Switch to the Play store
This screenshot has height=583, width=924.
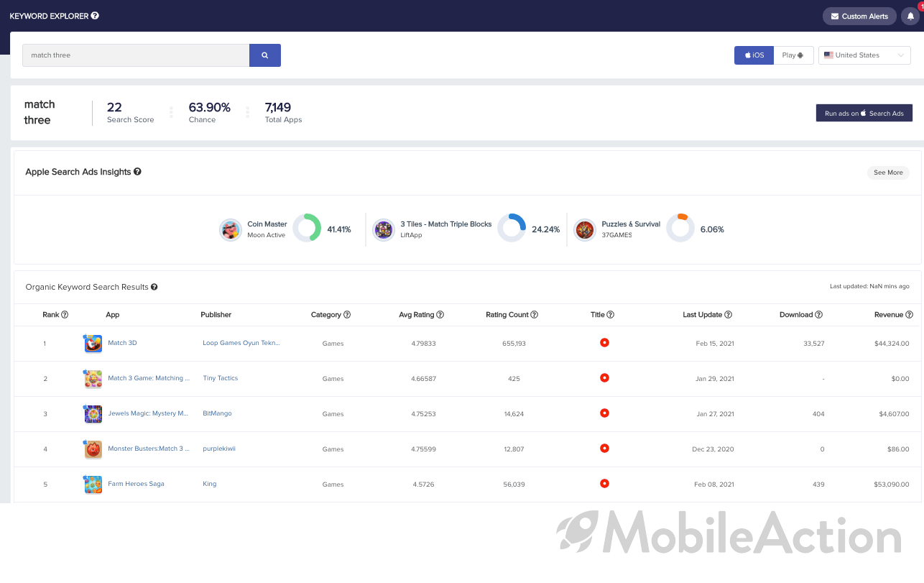pyautogui.click(x=793, y=55)
